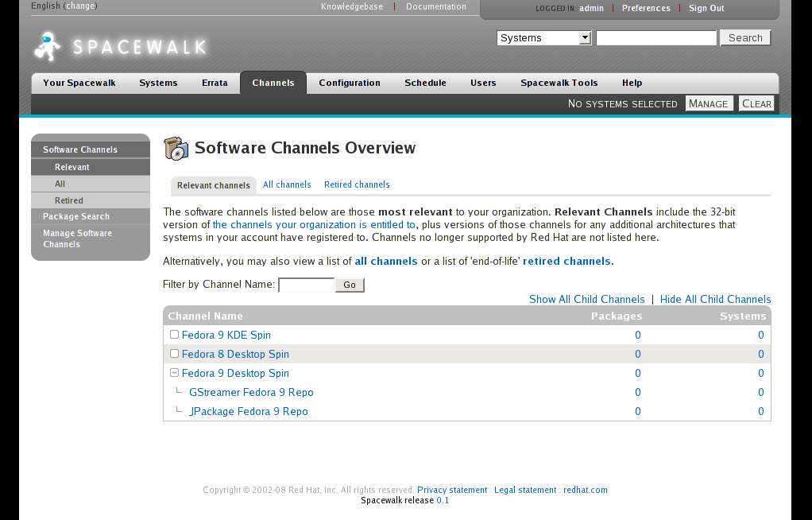Select the Channels tab
Image resolution: width=812 pixels, height=520 pixels.
point(273,83)
